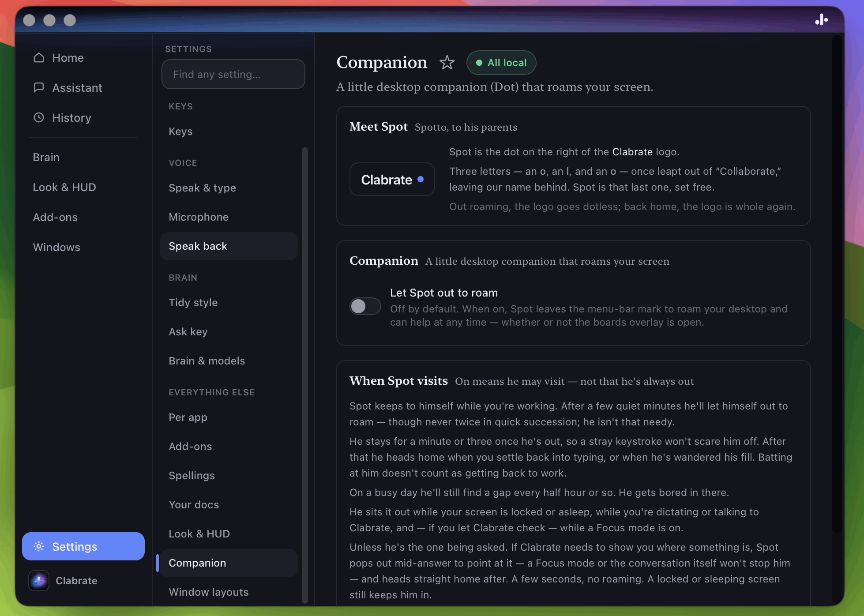Image resolution: width=864 pixels, height=616 pixels.
Task: Open Windows in left sidebar
Action: [56, 247]
